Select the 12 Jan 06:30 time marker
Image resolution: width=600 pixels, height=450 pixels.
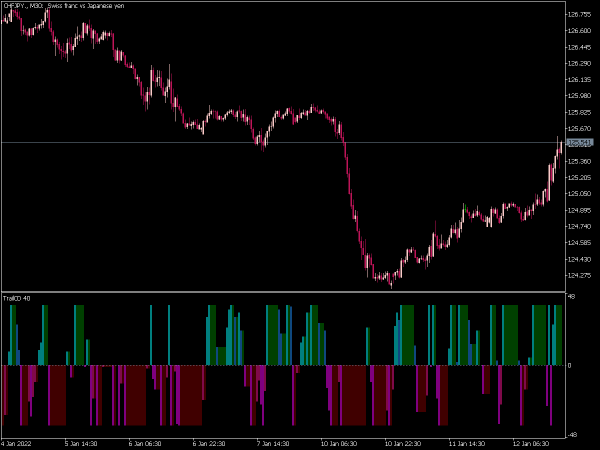[x=528, y=442]
